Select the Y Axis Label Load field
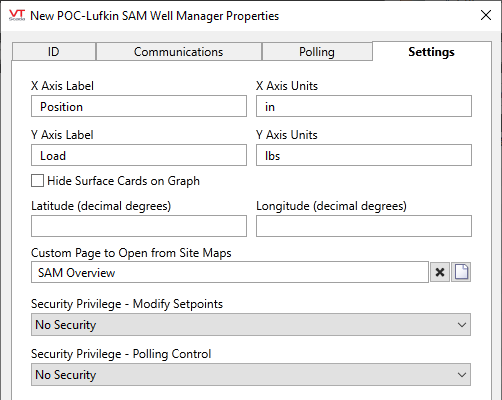Image resolution: width=502 pixels, height=400 pixels. [139, 155]
